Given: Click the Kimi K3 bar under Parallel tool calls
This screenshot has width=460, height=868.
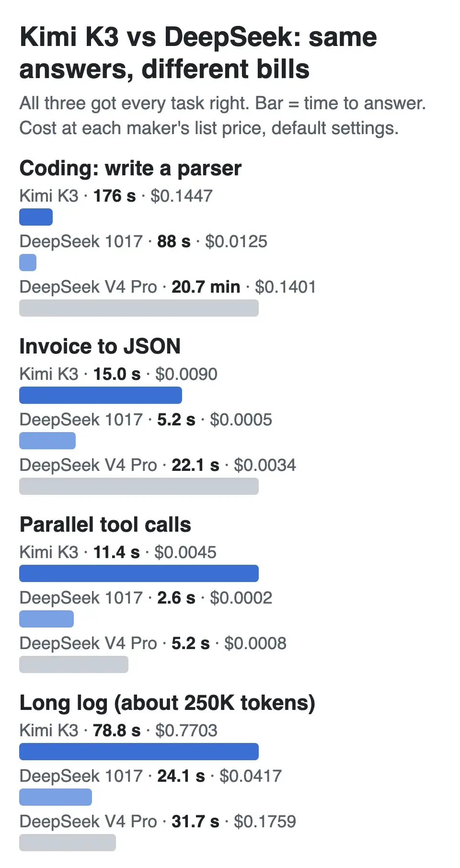Looking at the screenshot, I should point(139,573).
